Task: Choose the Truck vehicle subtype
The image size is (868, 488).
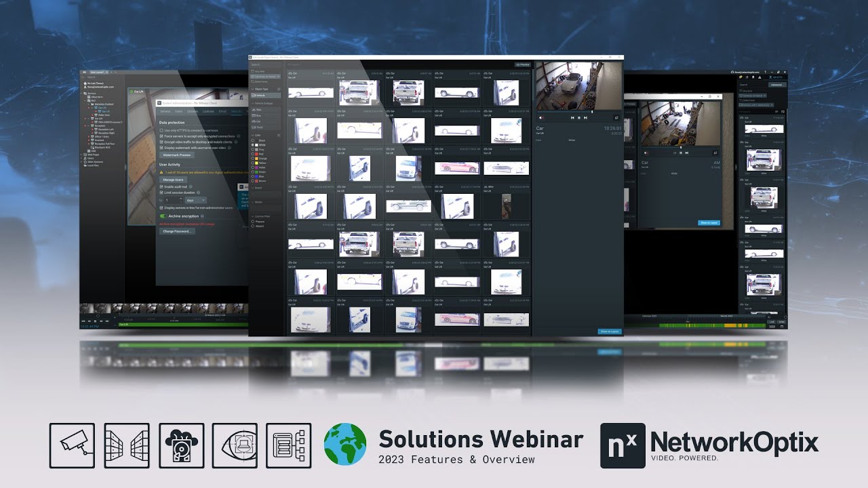Action: (266, 127)
